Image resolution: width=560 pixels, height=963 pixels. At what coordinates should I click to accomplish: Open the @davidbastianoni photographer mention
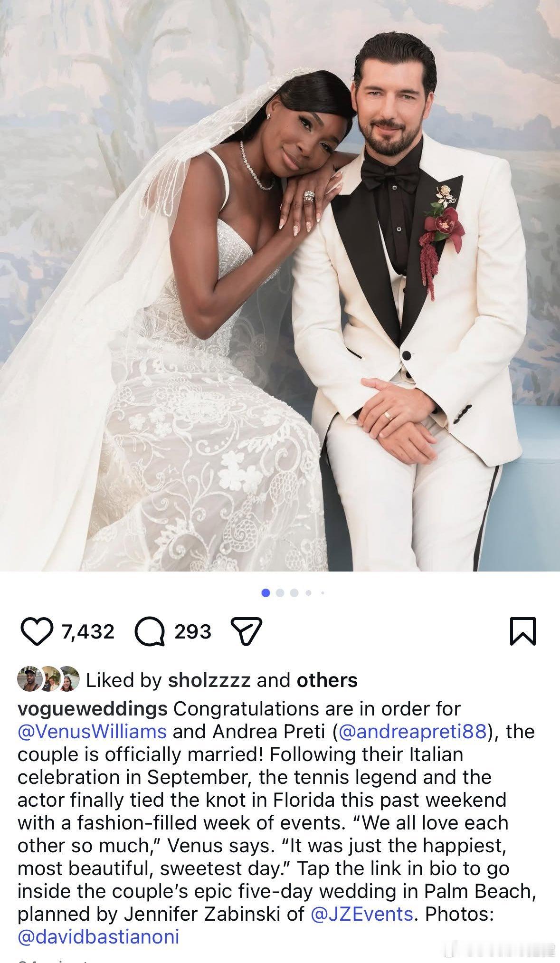(x=98, y=937)
